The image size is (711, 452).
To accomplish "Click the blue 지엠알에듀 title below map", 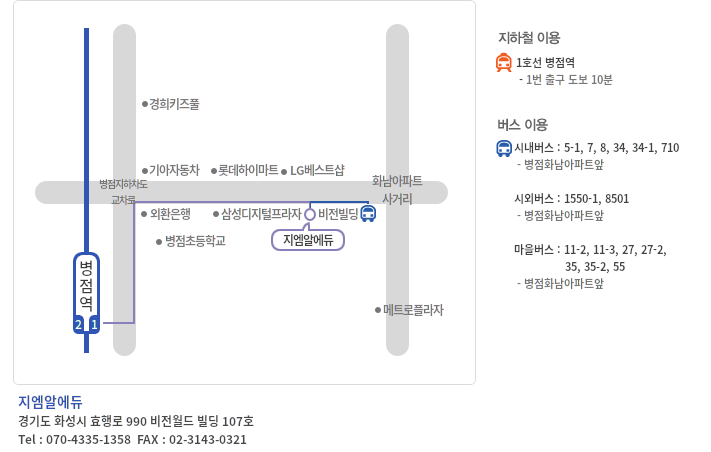I will click(x=50, y=402).
